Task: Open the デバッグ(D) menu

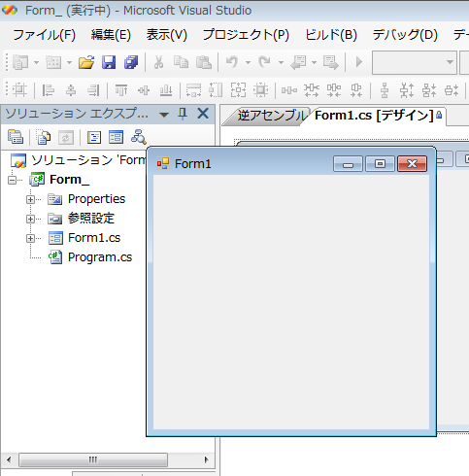Action: [405, 35]
